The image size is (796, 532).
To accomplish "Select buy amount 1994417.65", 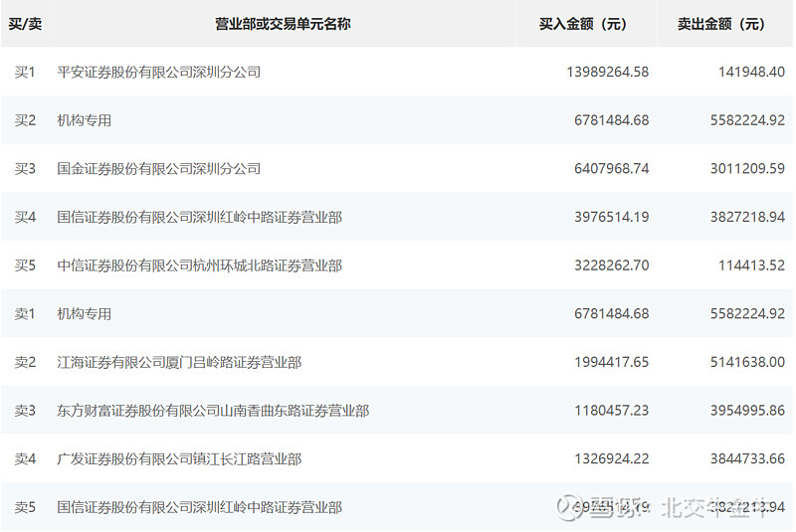I will (612, 362).
